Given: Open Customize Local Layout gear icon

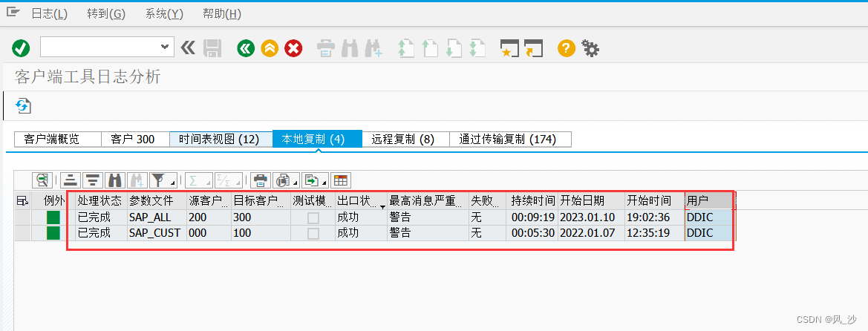Looking at the screenshot, I should [x=590, y=49].
